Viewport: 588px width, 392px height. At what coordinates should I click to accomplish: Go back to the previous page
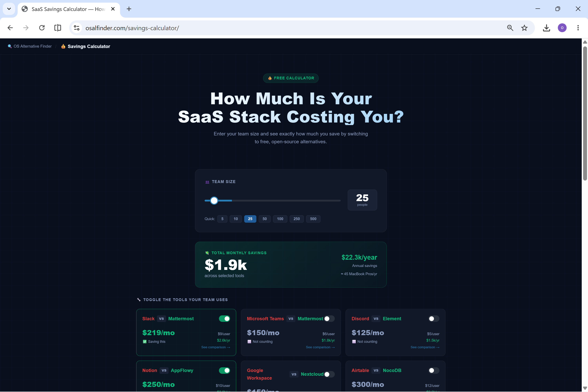pos(10,28)
